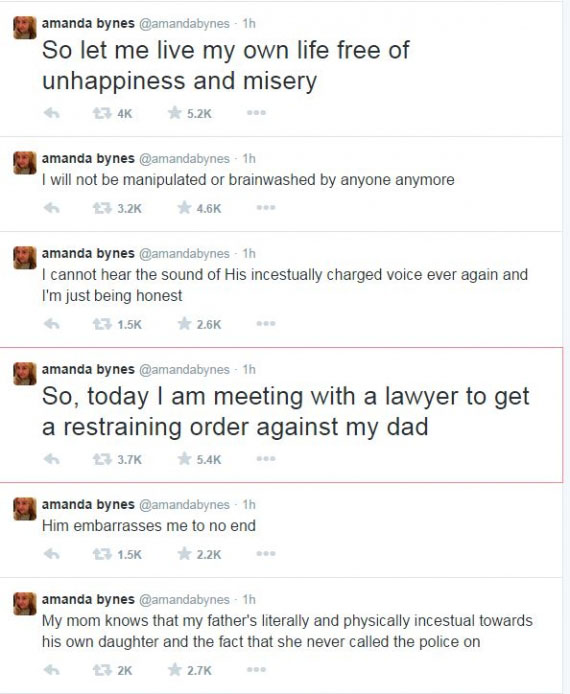570x694 pixels.
Task: Retweet the tweet showing 3.2K retweets
Action: (x=102, y=208)
